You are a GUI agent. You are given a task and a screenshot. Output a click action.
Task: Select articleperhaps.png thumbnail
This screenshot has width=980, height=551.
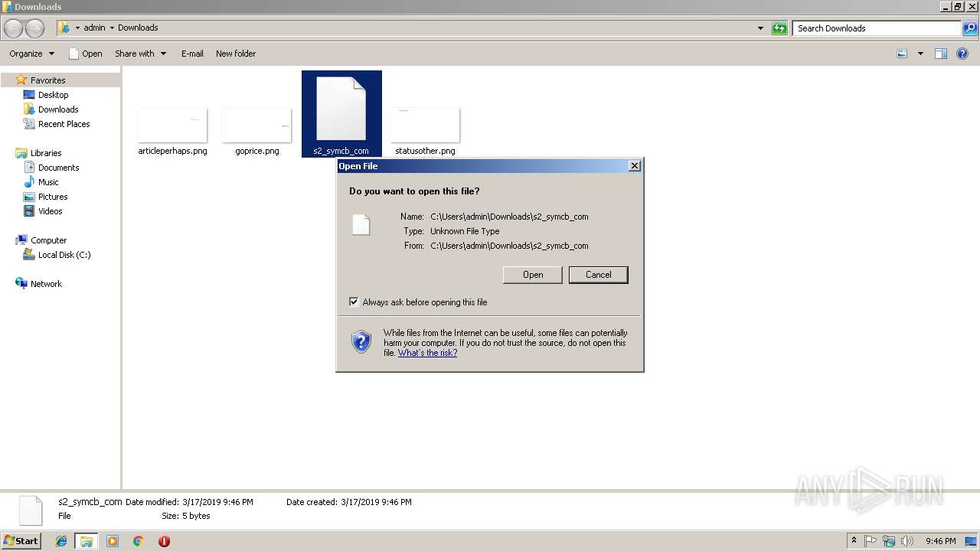point(172,125)
